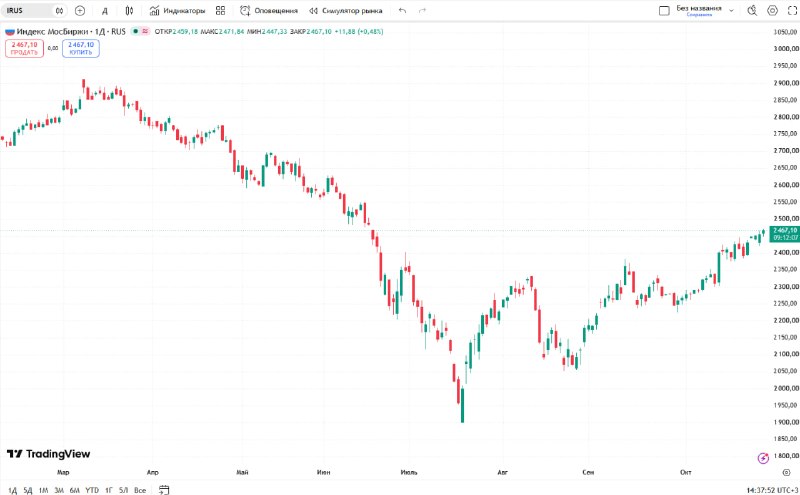Click the 2 000,00 price axis label

tap(786, 388)
